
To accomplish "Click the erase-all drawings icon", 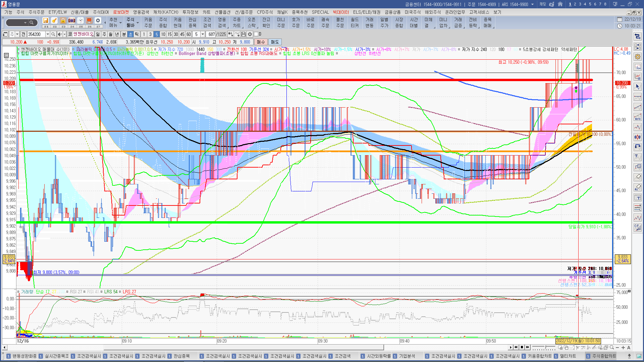I will coord(638,187).
